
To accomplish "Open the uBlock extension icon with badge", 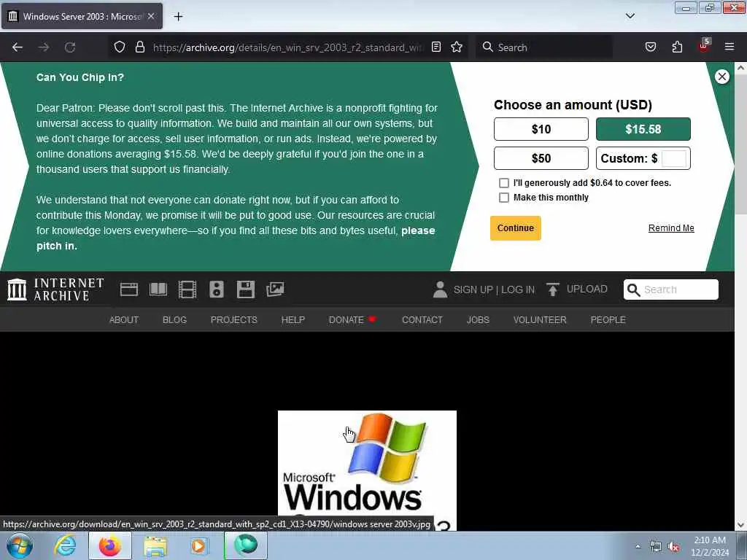I will click(704, 46).
